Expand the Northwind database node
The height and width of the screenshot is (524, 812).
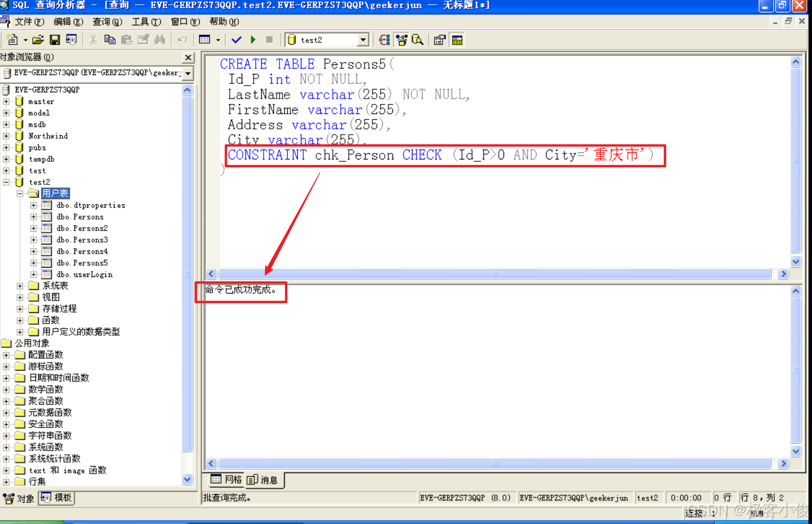pyautogui.click(x=6, y=136)
